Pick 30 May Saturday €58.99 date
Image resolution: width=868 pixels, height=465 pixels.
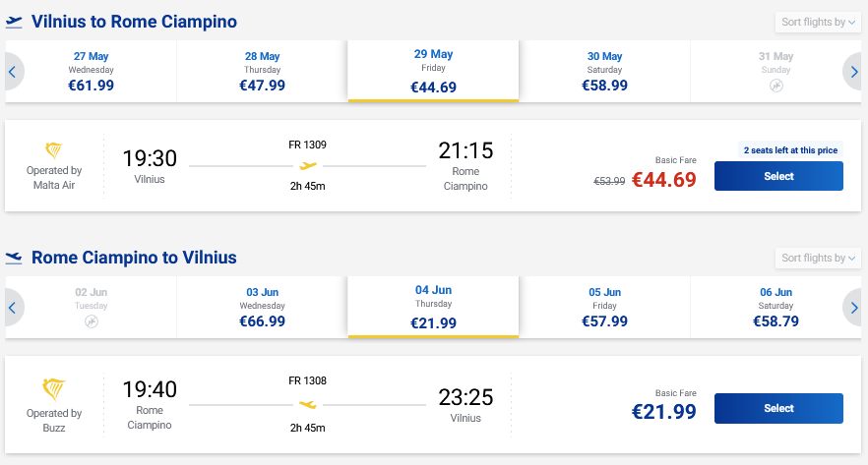[605, 72]
